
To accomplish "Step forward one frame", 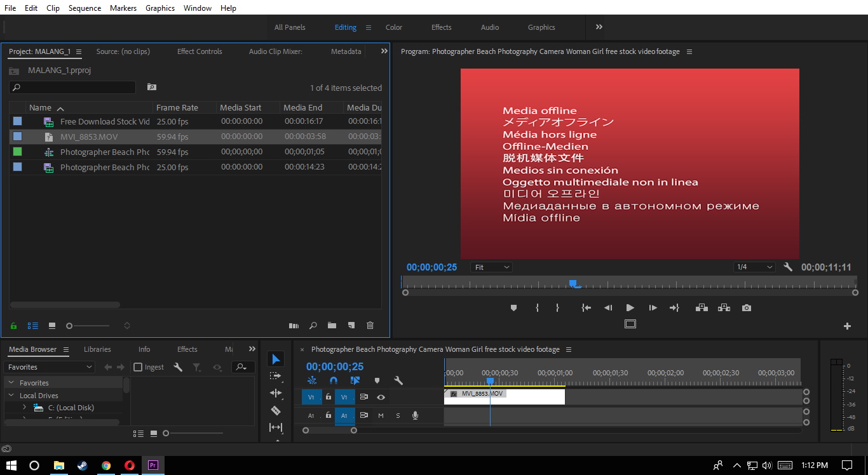I will [x=653, y=308].
